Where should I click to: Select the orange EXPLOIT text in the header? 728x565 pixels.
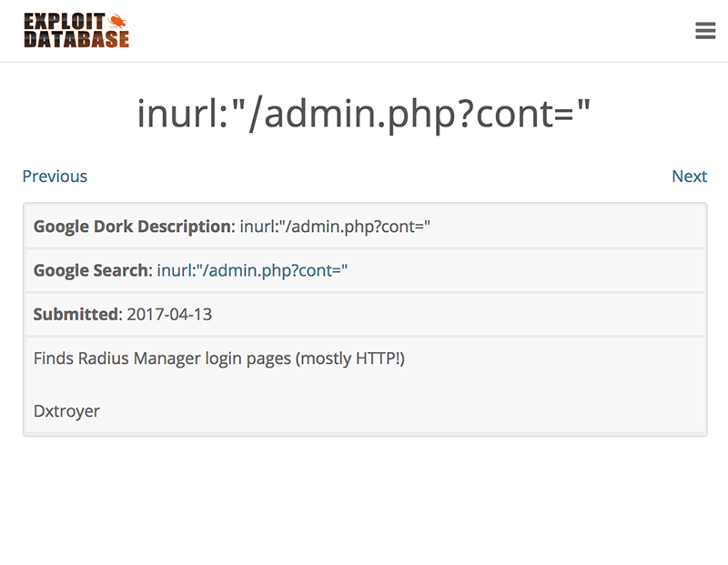[64, 19]
